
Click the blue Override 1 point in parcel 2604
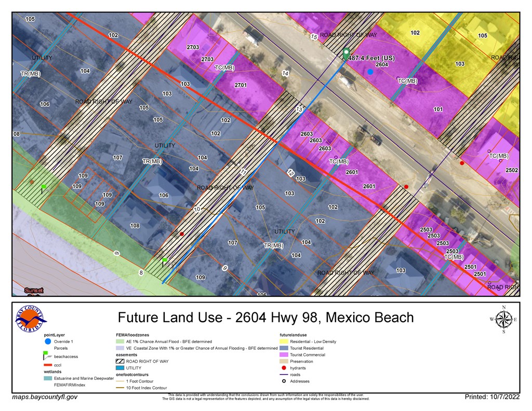pyautogui.click(x=370, y=72)
